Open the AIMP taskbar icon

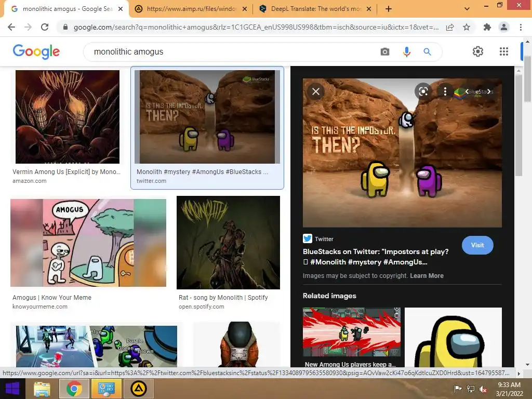[x=139, y=389]
